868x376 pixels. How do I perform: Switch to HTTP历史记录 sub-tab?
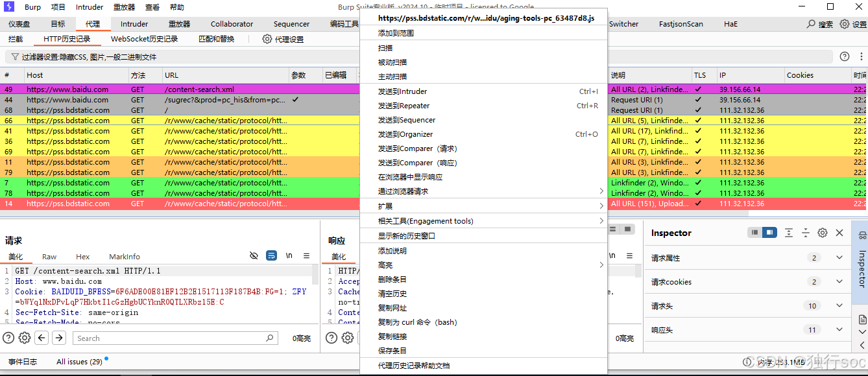[x=67, y=39]
